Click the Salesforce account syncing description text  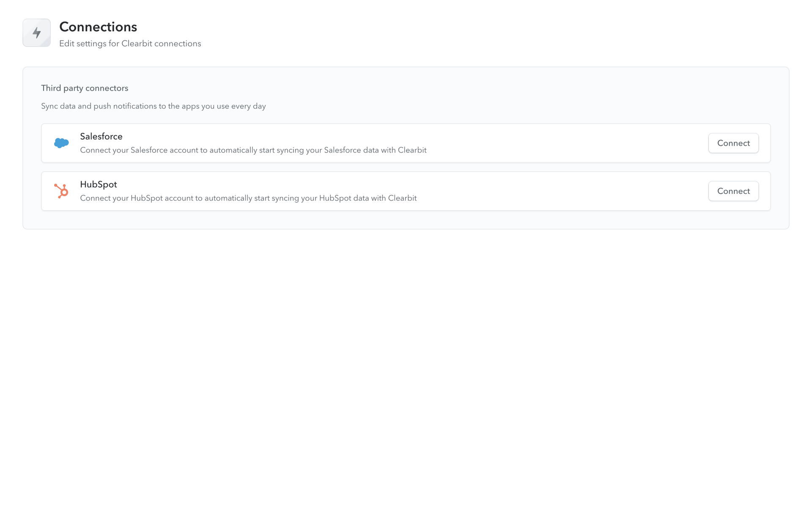coord(253,150)
